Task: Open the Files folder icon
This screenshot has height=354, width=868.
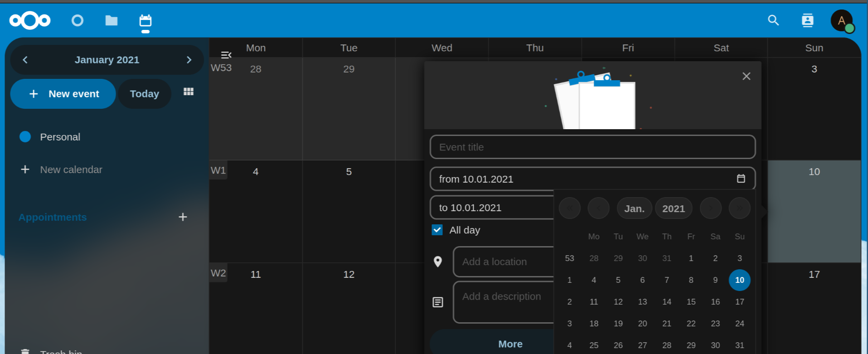Action: (x=112, y=20)
